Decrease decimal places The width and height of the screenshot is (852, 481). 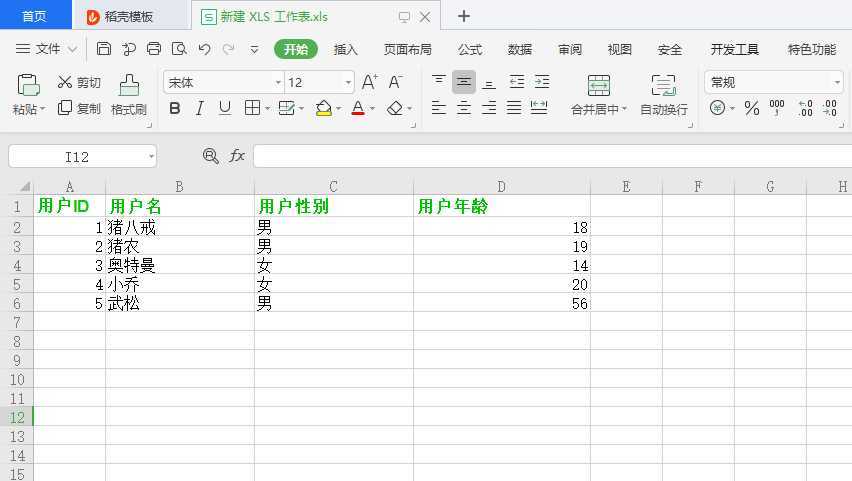(x=830, y=108)
